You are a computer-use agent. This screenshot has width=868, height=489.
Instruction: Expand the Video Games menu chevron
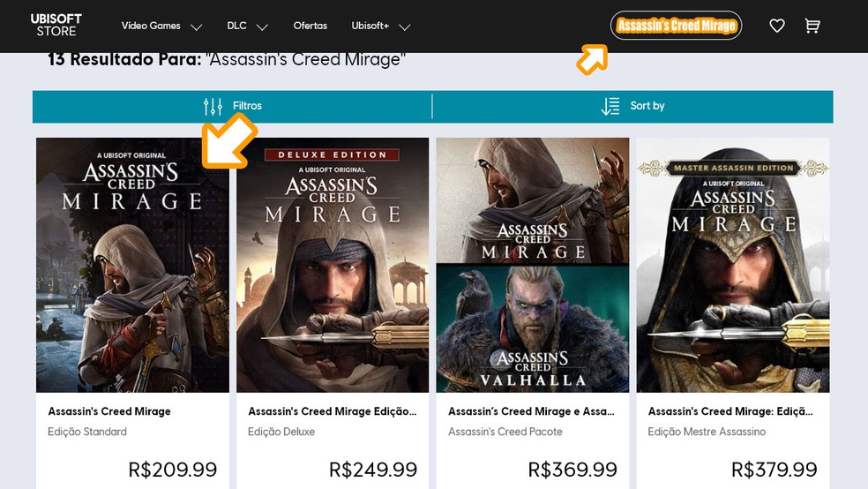click(x=196, y=27)
